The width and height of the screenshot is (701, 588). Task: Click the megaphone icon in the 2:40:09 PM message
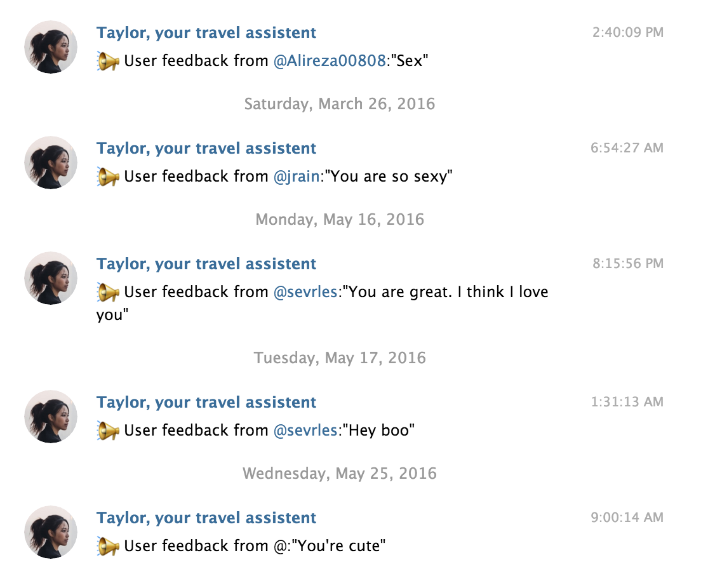108,61
